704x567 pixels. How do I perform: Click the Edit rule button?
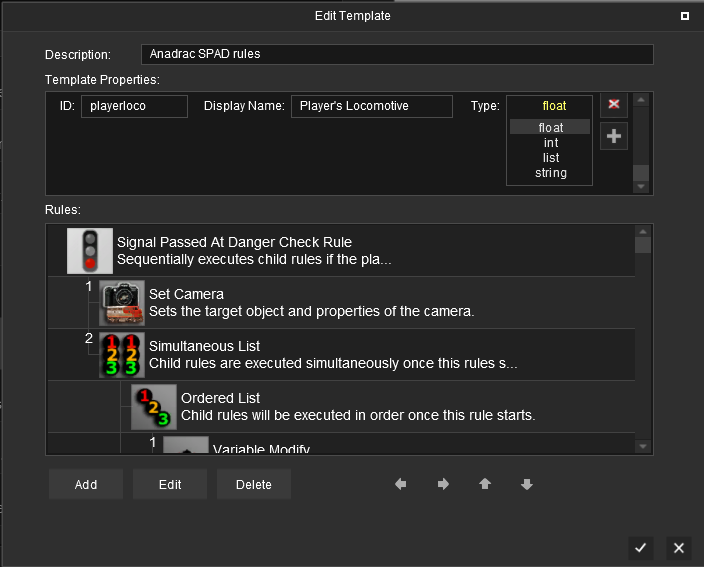pos(170,484)
